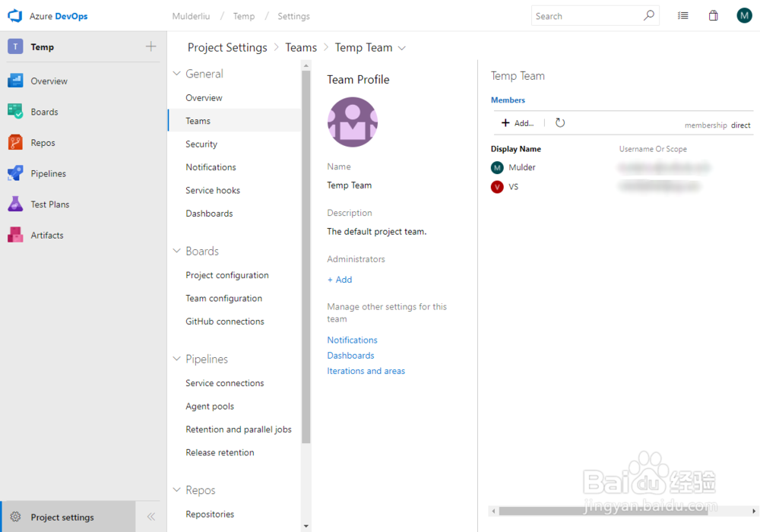Open Boards from the left sidebar

tap(49, 112)
